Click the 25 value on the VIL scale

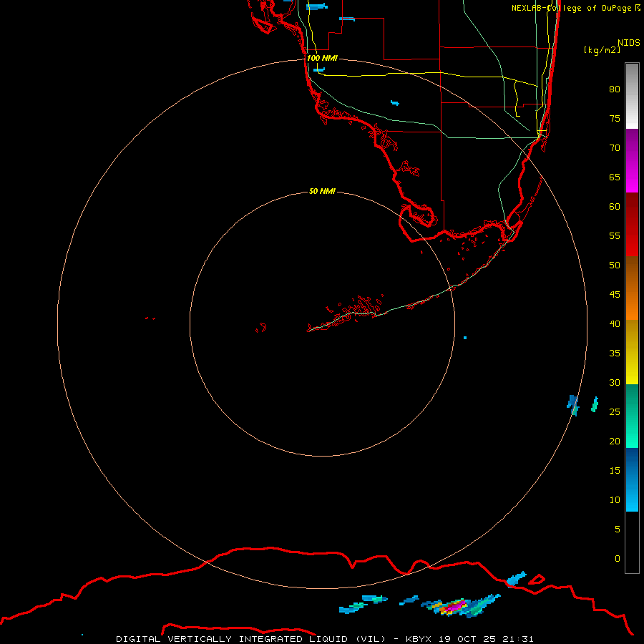point(615,412)
